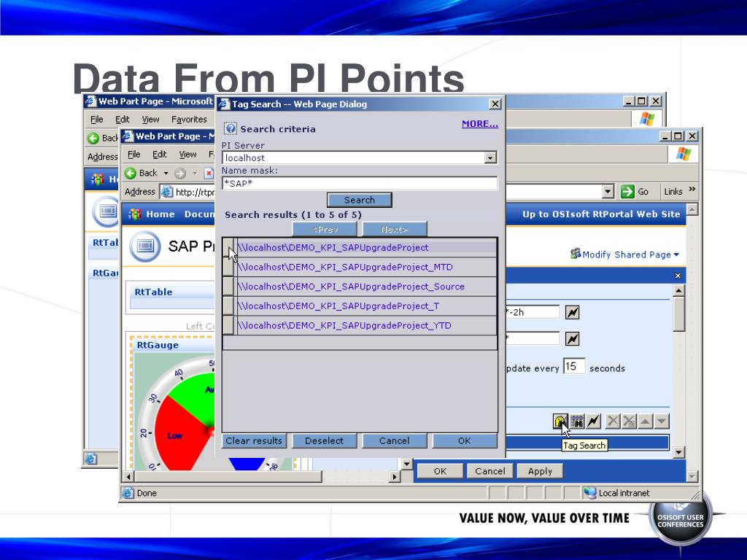Viewport: 747px width, 560px height.
Task: Click the lightning icon in bottom toolbar row
Action: coord(593,421)
